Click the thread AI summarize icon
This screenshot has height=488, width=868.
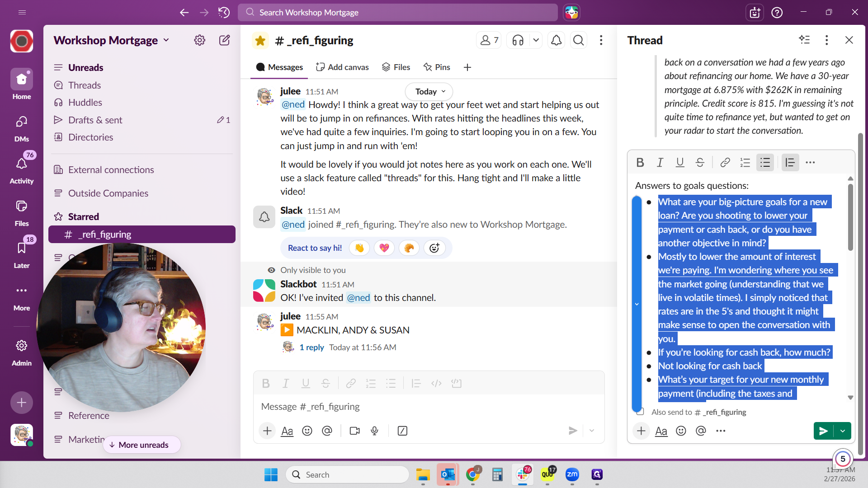(x=804, y=40)
